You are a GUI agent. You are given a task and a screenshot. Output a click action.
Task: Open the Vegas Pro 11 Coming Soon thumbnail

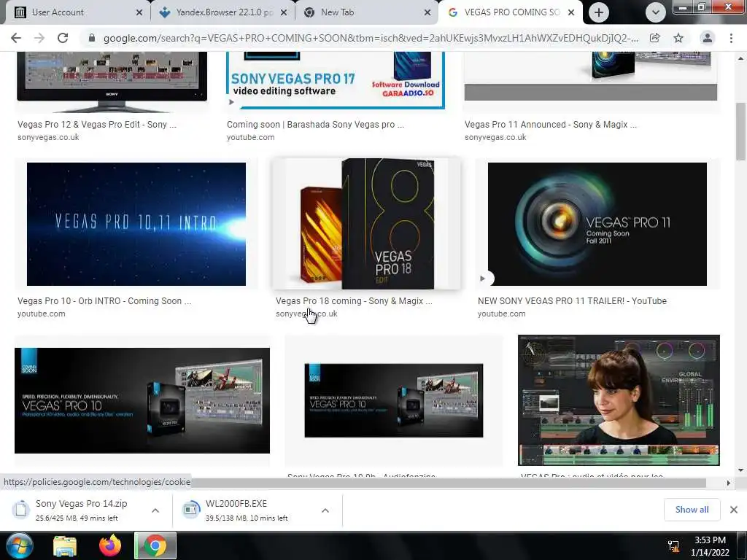point(597,225)
